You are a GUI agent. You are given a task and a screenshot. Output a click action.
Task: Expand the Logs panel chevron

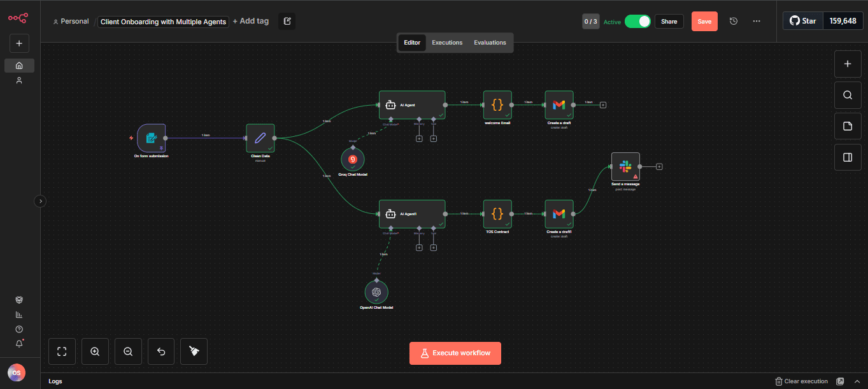coord(857,381)
